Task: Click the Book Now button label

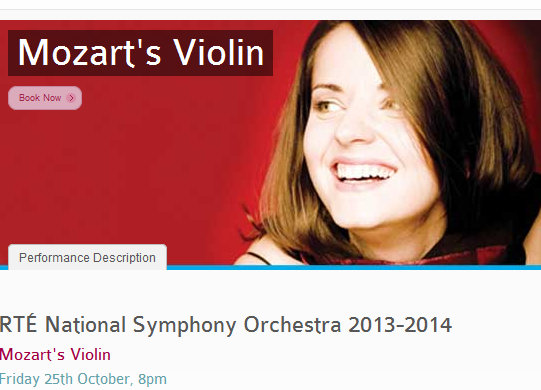Action: 40,98
